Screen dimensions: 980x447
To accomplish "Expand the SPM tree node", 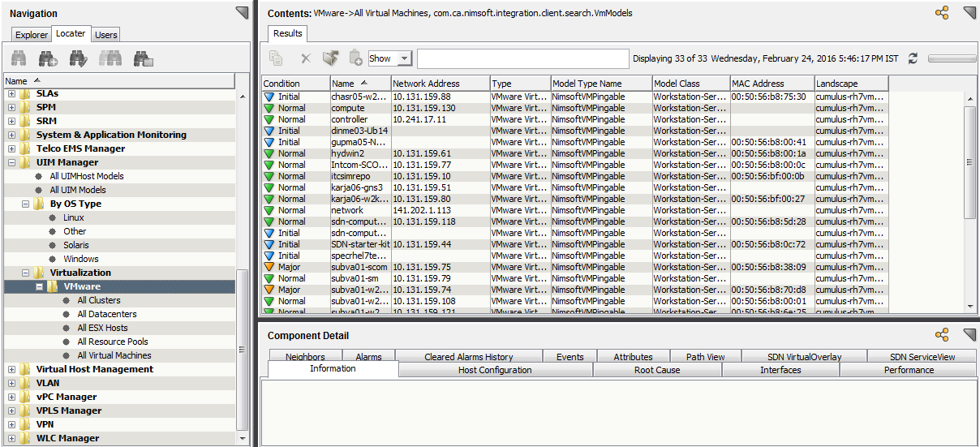I will [11, 107].
